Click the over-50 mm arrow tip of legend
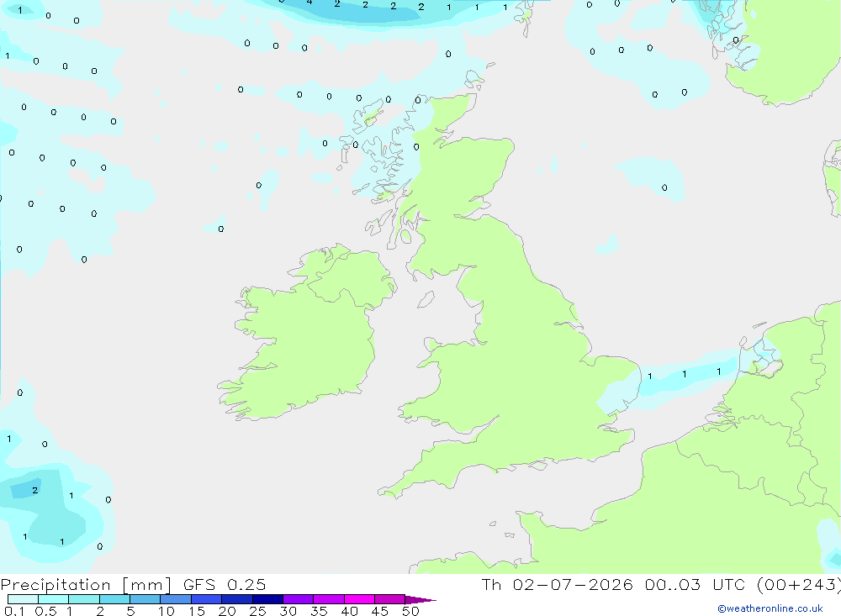 tap(421, 600)
